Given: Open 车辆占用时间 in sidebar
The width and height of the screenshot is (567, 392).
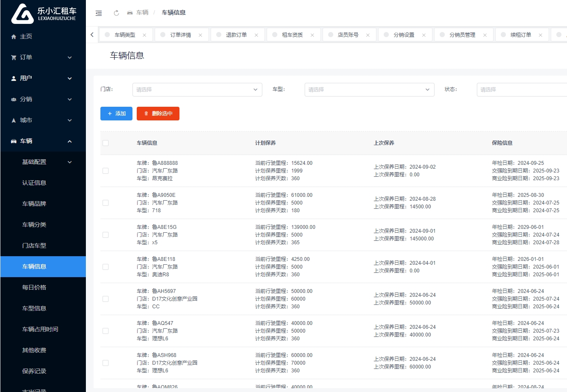Looking at the screenshot, I should coord(43,330).
